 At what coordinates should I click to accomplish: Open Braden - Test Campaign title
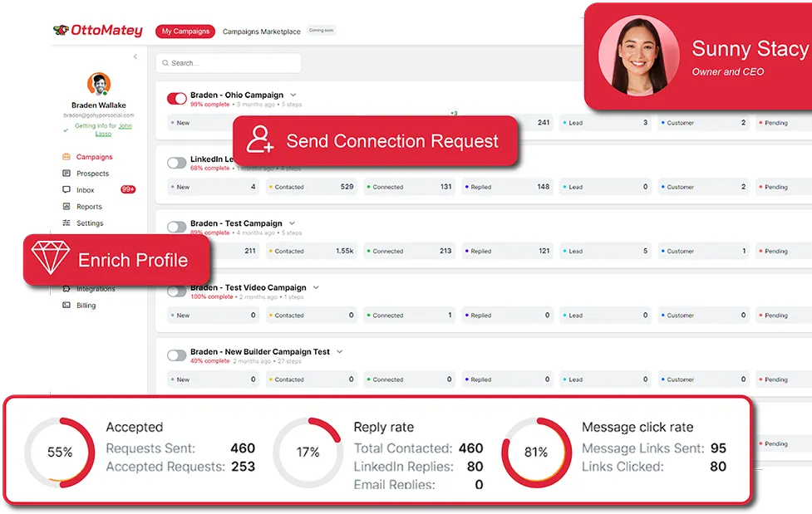click(x=236, y=223)
